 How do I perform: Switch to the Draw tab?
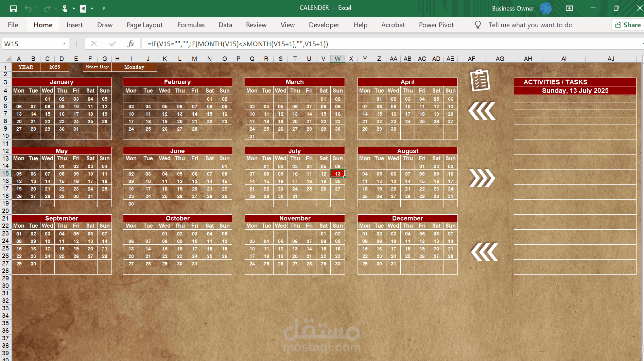pyautogui.click(x=105, y=25)
